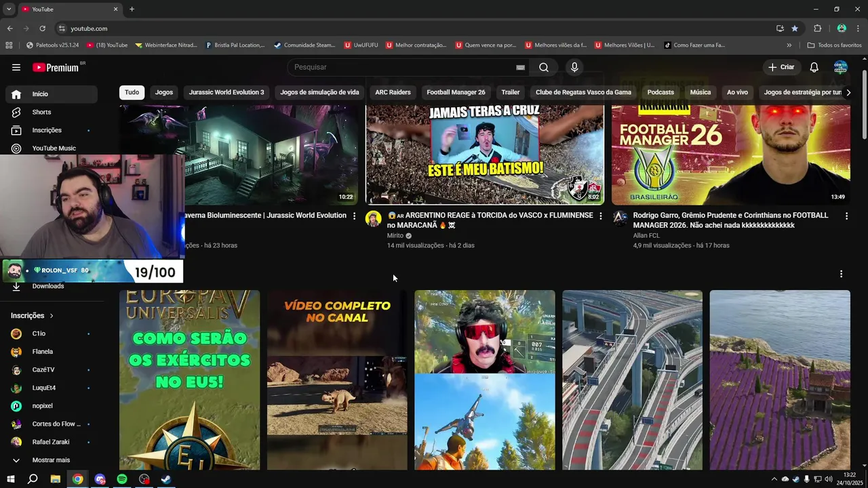Open the Europa Universalis V short
Image resolution: width=868 pixels, height=488 pixels.
point(189,380)
